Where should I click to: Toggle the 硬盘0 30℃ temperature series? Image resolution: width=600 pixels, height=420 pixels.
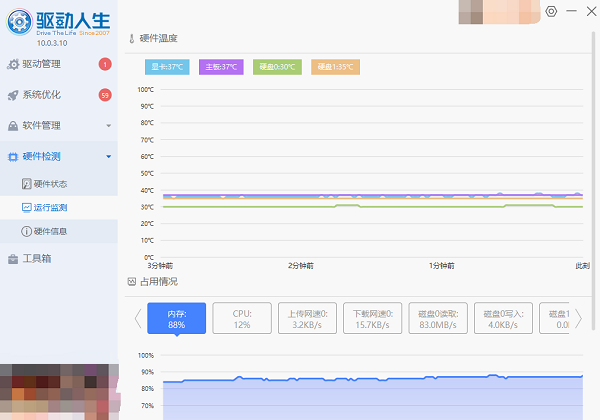click(x=277, y=67)
